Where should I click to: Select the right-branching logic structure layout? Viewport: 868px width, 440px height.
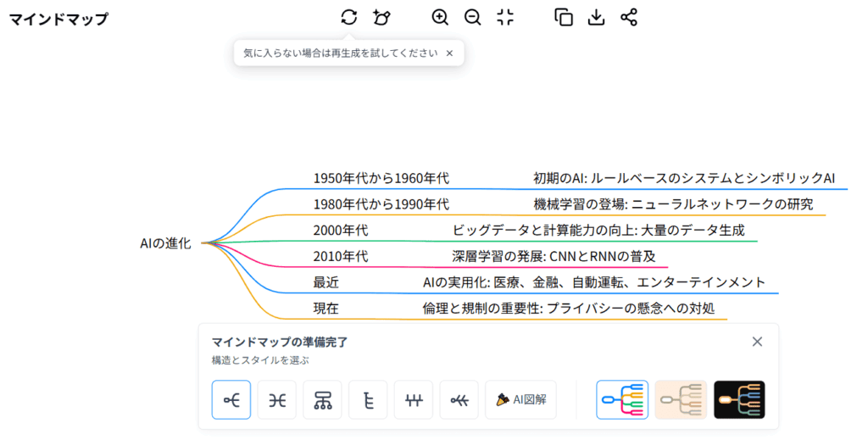(231, 399)
